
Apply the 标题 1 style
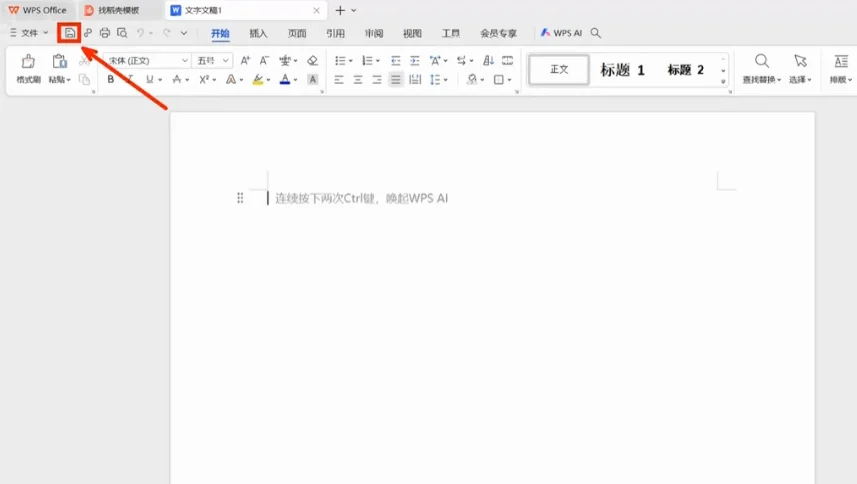(622, 69)
